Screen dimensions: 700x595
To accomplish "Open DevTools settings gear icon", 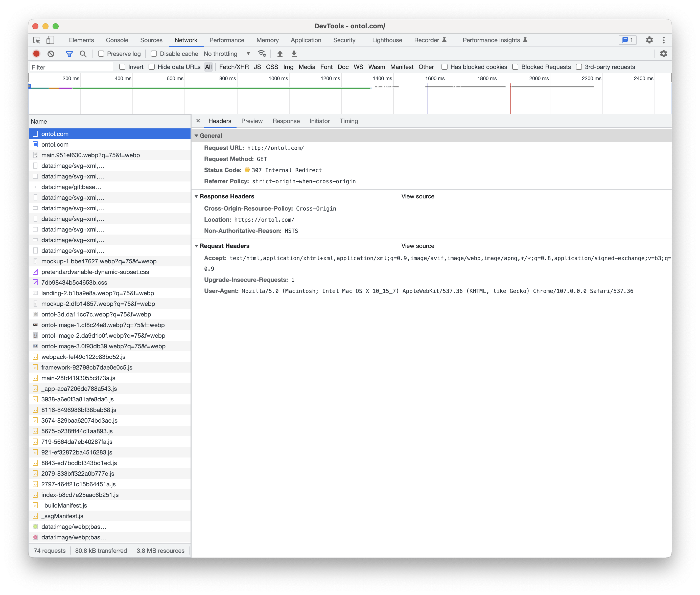I will coord(649,40).
